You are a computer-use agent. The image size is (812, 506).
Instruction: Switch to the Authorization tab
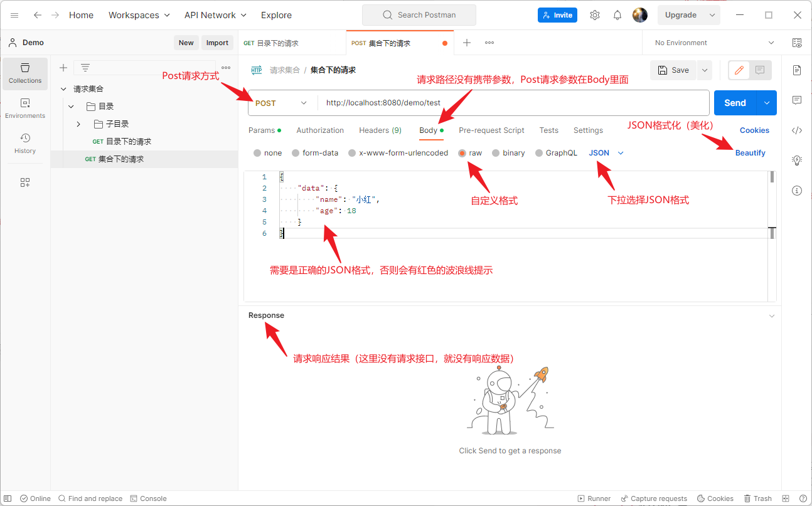point(320,130)
